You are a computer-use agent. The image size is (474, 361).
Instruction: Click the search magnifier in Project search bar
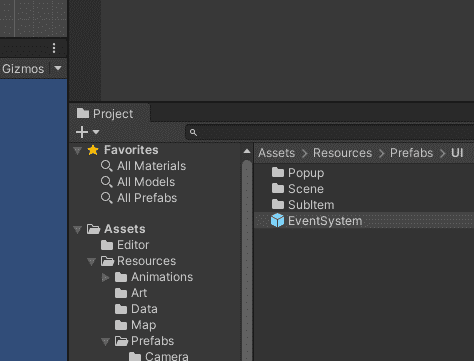[193, 132]
